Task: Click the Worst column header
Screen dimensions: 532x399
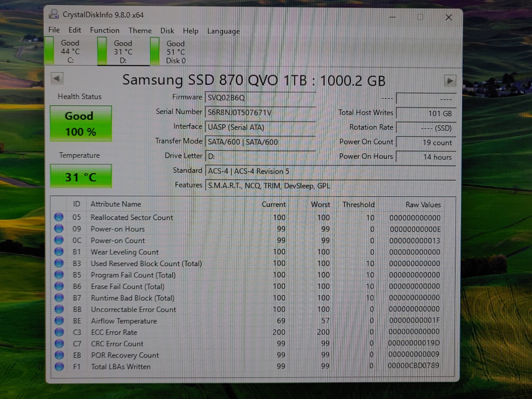Action: click(x=320, y=204)
